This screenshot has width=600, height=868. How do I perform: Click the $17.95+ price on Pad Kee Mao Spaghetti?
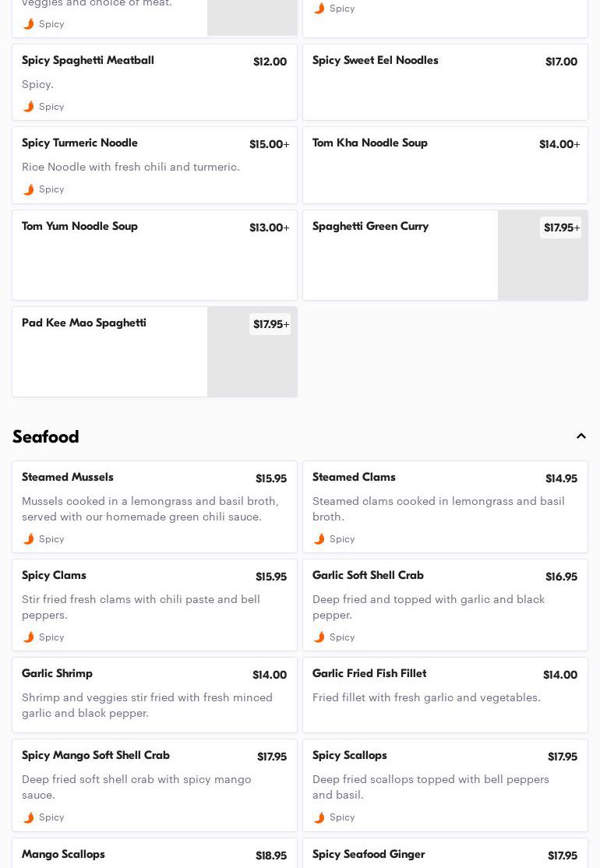click(x=270, y=324)
